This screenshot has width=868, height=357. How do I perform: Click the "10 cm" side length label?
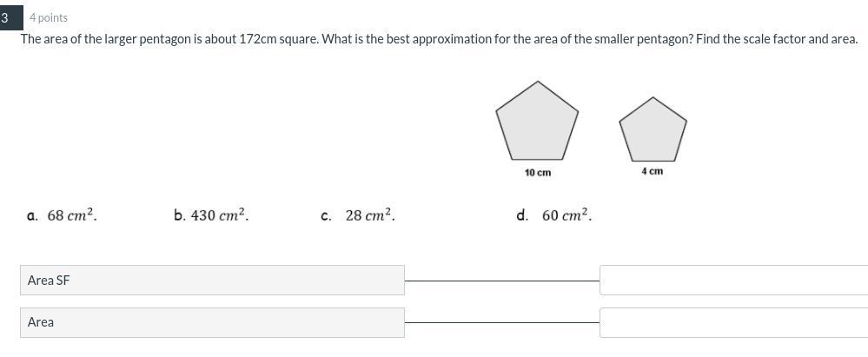[x=538, y=173]
